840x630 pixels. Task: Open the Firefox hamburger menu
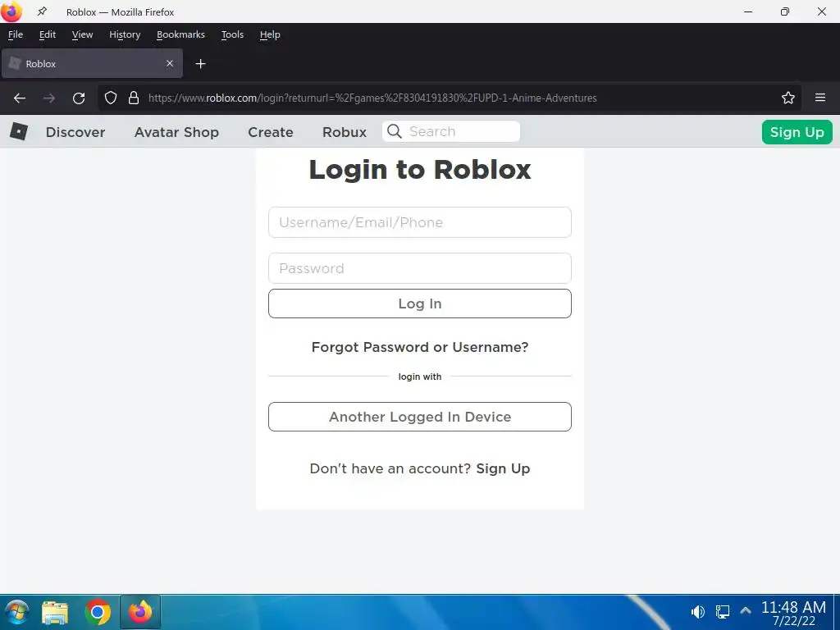click(820, 98)
